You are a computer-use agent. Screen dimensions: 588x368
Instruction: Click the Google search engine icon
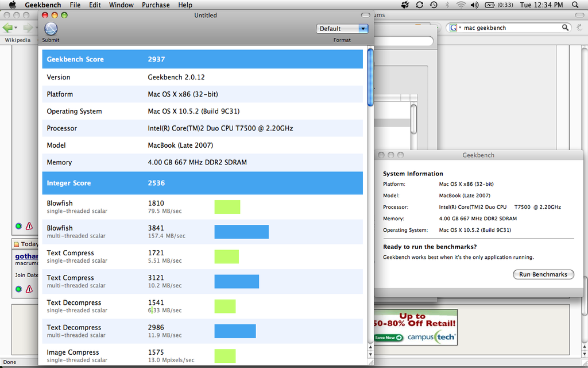pos(454,28)
